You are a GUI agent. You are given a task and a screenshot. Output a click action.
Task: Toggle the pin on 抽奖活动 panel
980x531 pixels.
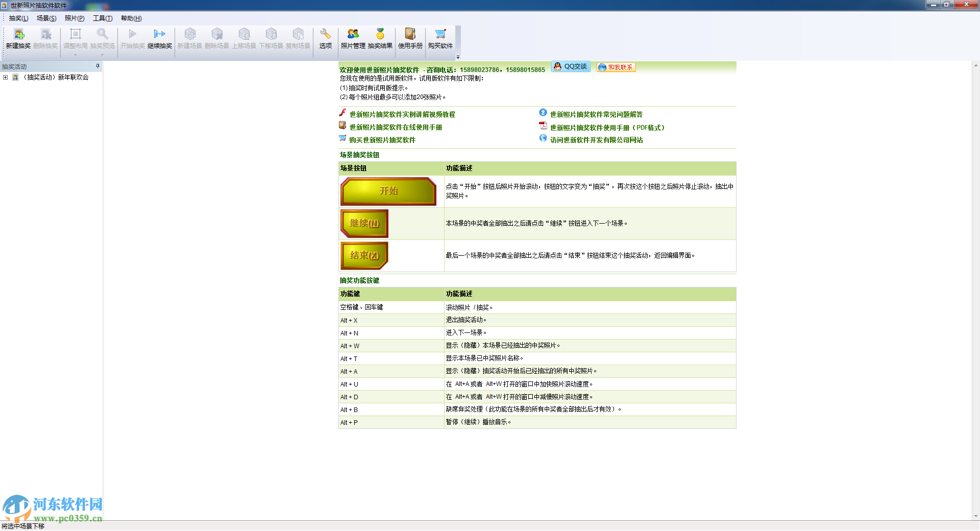click(97, 66)
